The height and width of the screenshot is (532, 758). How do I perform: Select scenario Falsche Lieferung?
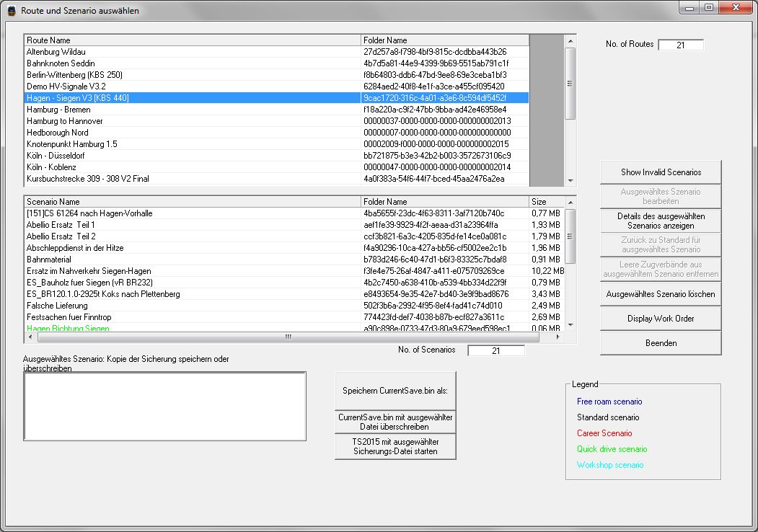pos(294,306)
